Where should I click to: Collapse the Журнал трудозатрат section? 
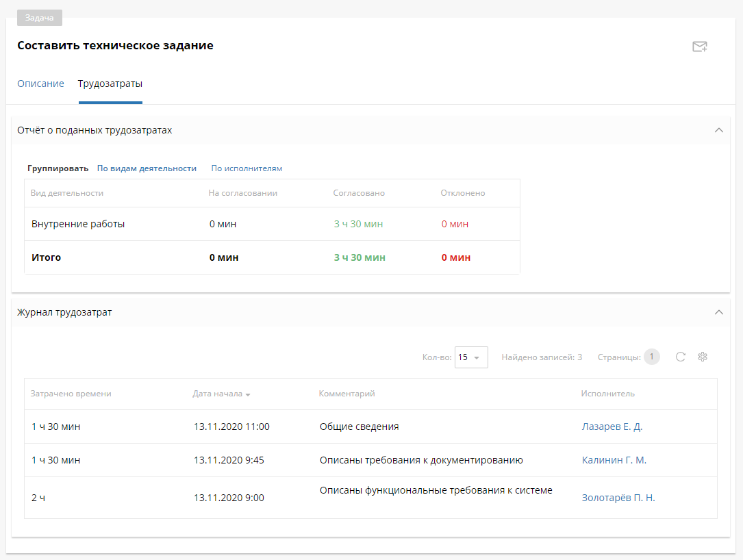click(718, 312)
